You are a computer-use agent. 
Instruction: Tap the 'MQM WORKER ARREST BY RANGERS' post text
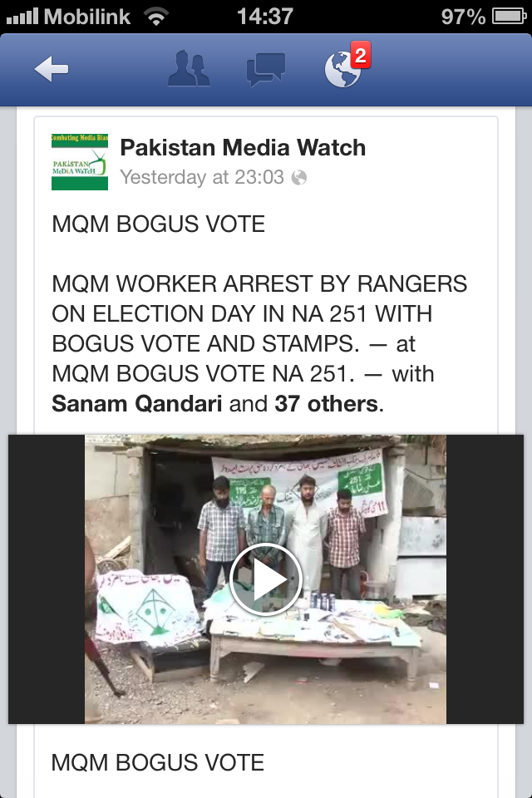pos(259,283)
